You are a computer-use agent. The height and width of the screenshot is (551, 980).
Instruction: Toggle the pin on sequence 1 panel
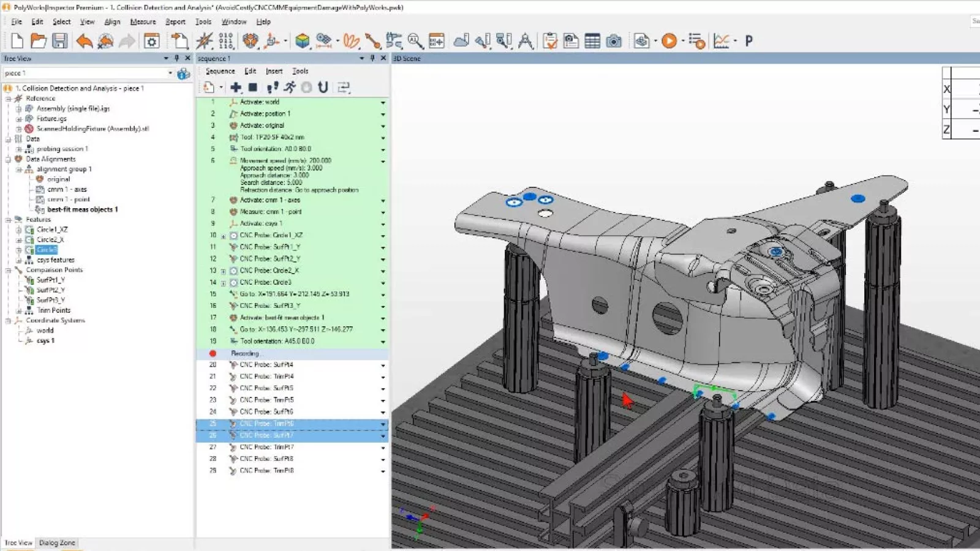pos(372,58)
